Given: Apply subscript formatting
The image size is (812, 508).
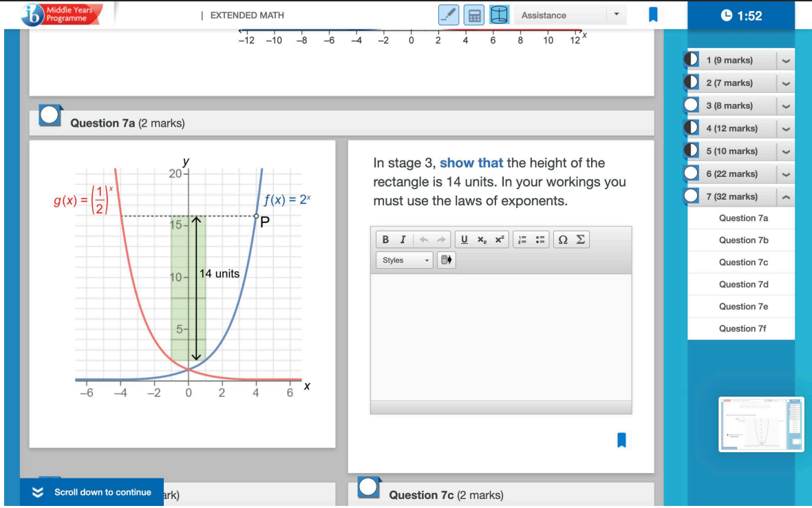Looking at the screenshot, I should point(482,240).
